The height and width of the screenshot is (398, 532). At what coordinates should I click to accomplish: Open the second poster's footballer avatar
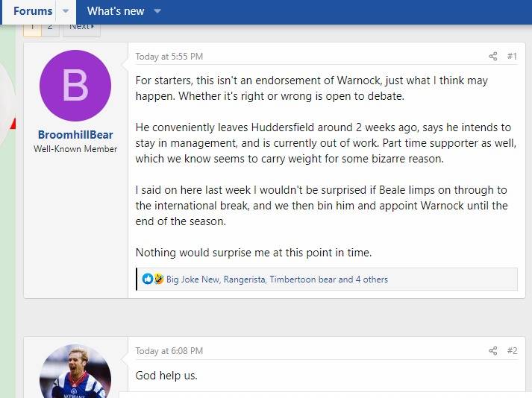[x=75, y=373]
